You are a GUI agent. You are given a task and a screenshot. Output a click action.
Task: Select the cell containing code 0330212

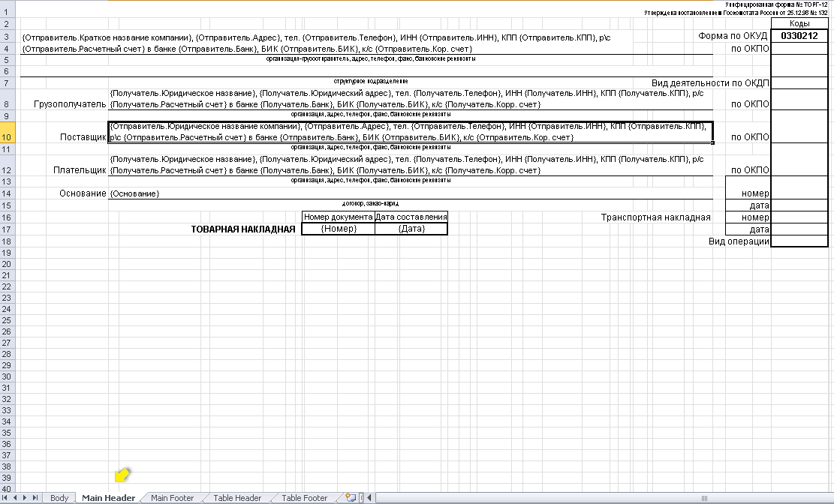799,35
